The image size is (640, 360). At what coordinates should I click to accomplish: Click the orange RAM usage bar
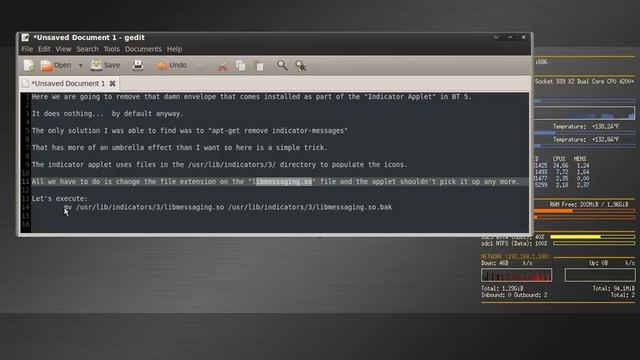pos(584,211)
